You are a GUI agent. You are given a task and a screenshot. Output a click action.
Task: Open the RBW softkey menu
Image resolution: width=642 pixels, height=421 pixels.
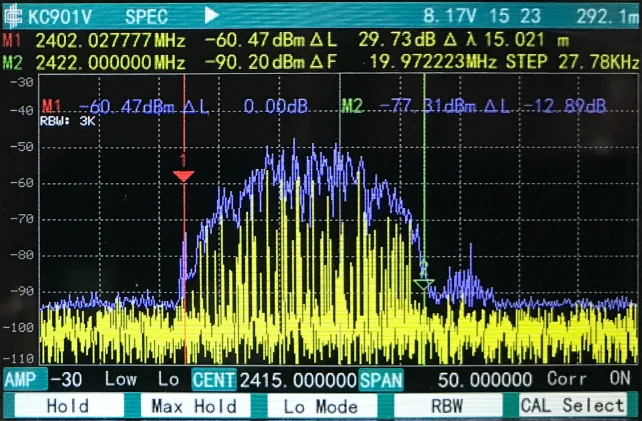[448, 406]
